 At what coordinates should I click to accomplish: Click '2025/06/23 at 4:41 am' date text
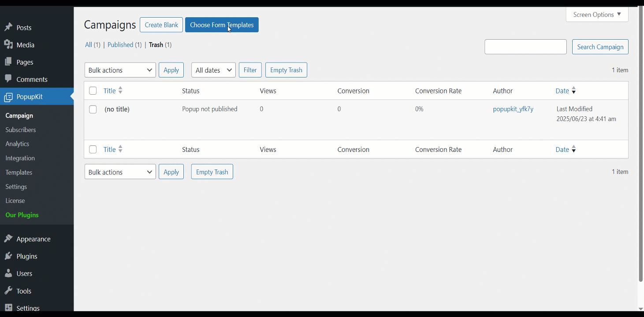pyautogui.click(x=586, y=119)
